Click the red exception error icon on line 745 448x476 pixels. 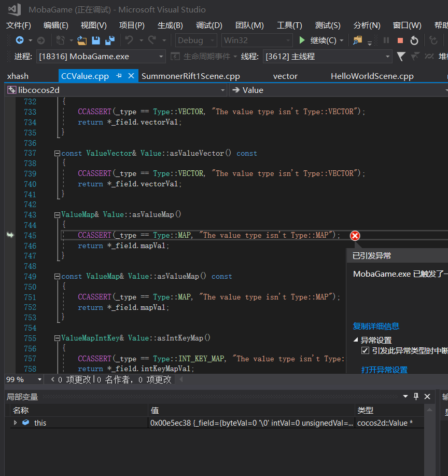tap(355, 236)
